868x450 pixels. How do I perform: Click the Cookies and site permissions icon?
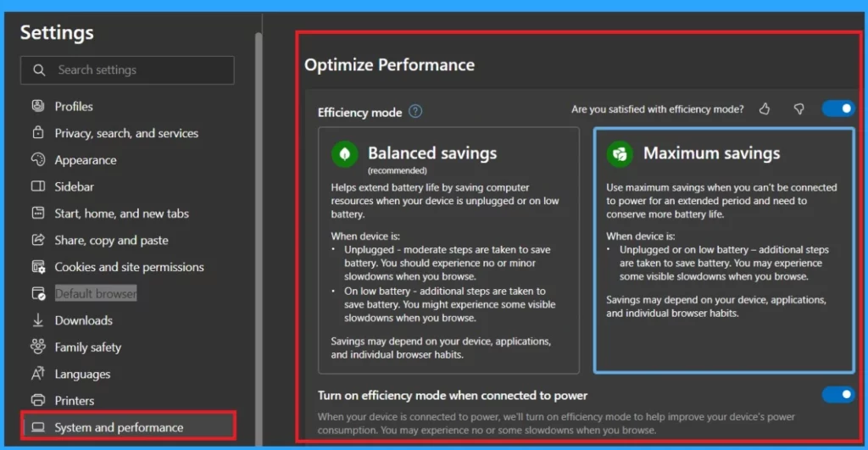point(37,267)
